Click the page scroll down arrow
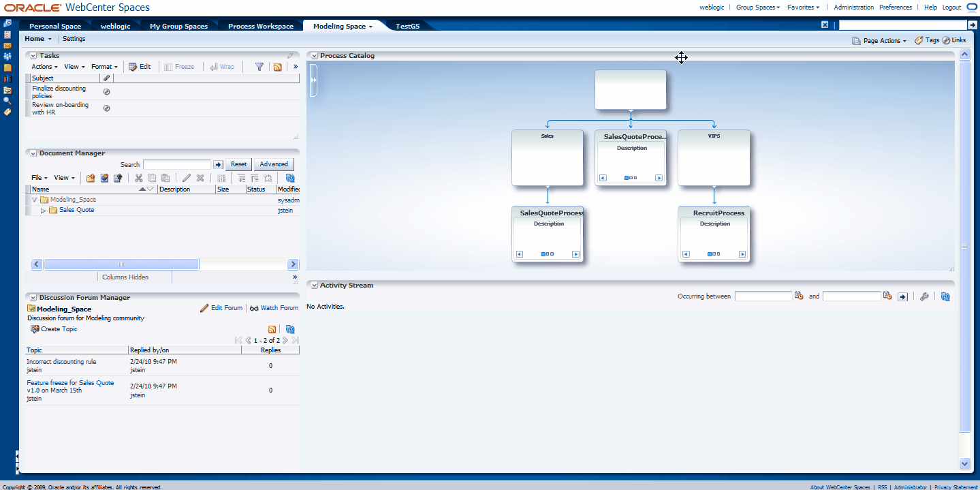 [x=964, y=463]
